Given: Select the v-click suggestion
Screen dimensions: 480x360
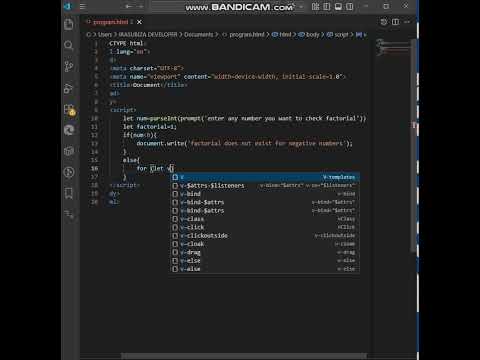Looking at the screenshot, I should (265, 227).
